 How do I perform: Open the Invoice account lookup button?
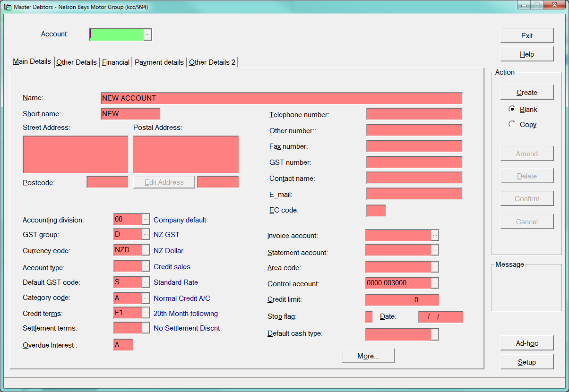click(x=435, y=236)
